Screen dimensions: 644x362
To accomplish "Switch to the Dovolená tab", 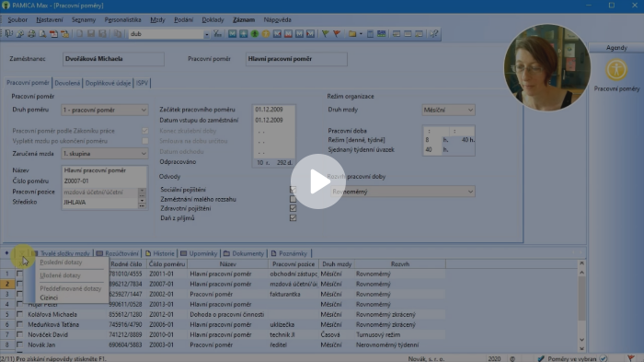I will [x=67, y=83].
